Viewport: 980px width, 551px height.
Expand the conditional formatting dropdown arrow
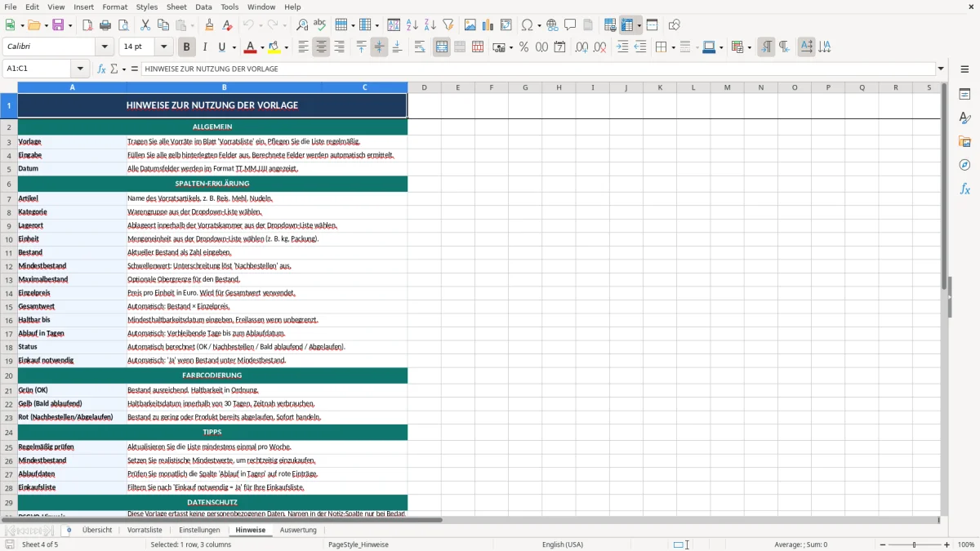click(x=749, y=47)
